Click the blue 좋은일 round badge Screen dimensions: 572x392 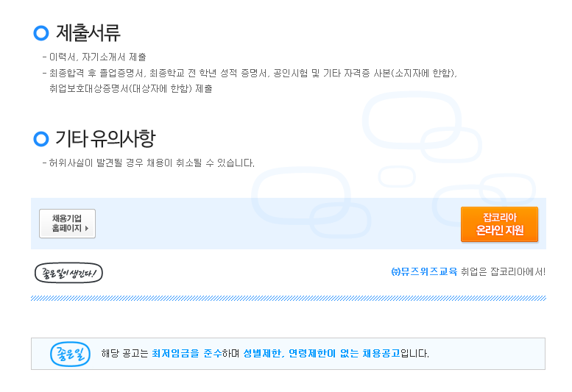click(x=70, y=354)
